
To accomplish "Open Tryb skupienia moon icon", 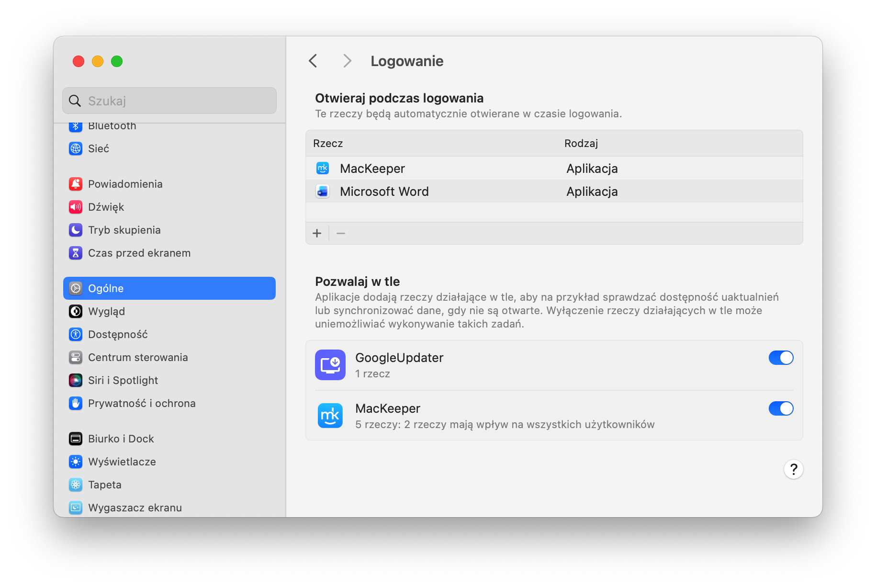I will [76, 230].
